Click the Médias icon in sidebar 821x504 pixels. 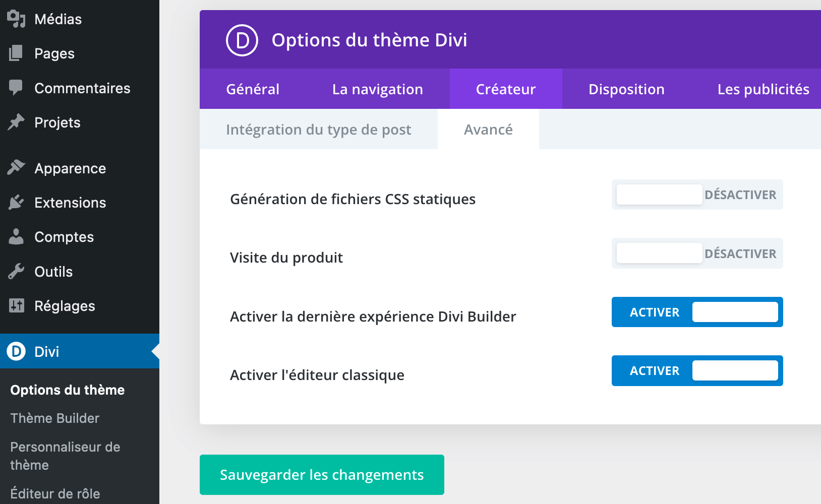[16, 19]
